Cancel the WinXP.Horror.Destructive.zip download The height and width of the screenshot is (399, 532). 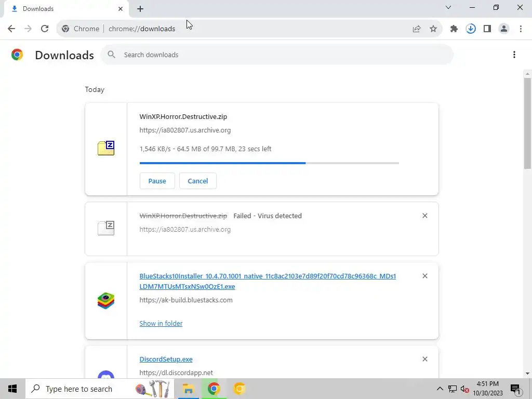(198, 181)
